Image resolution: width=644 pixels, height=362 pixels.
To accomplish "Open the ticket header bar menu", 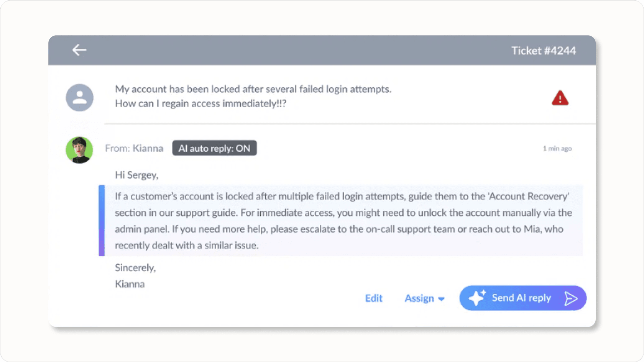I will [322, 50].
